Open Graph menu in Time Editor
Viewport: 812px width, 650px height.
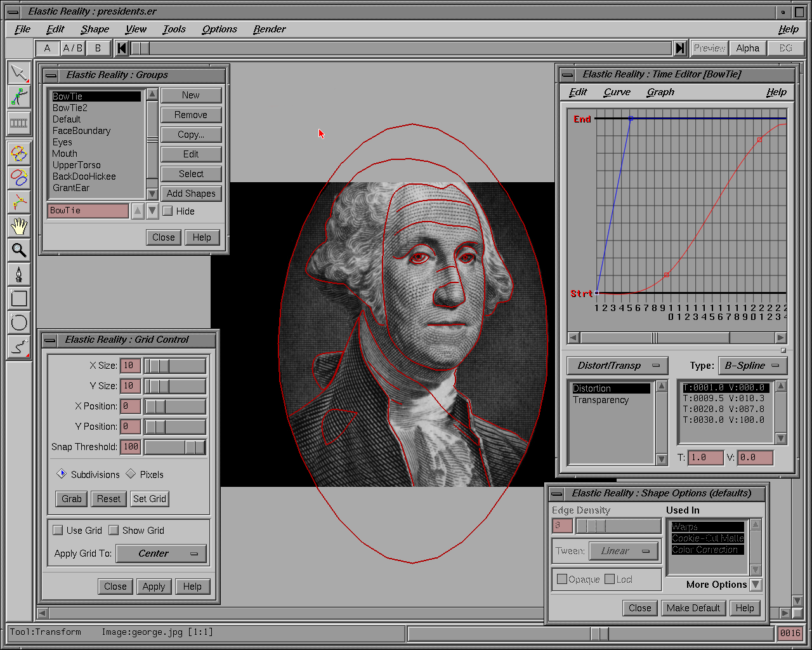coord(660,92)
